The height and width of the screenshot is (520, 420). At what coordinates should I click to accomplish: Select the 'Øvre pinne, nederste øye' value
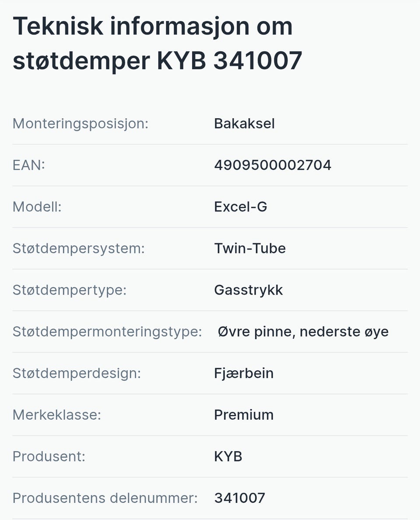click(x=303, y=331)
